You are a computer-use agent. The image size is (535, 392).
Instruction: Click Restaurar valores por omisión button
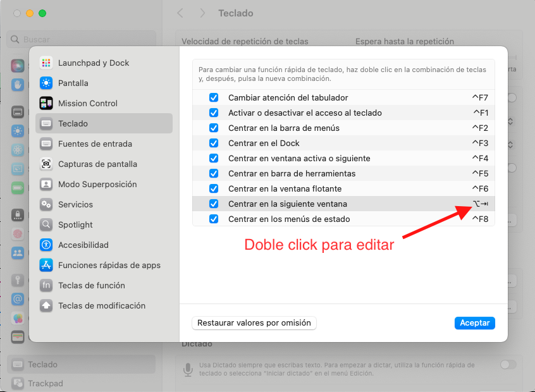click(x=254, y=322)
